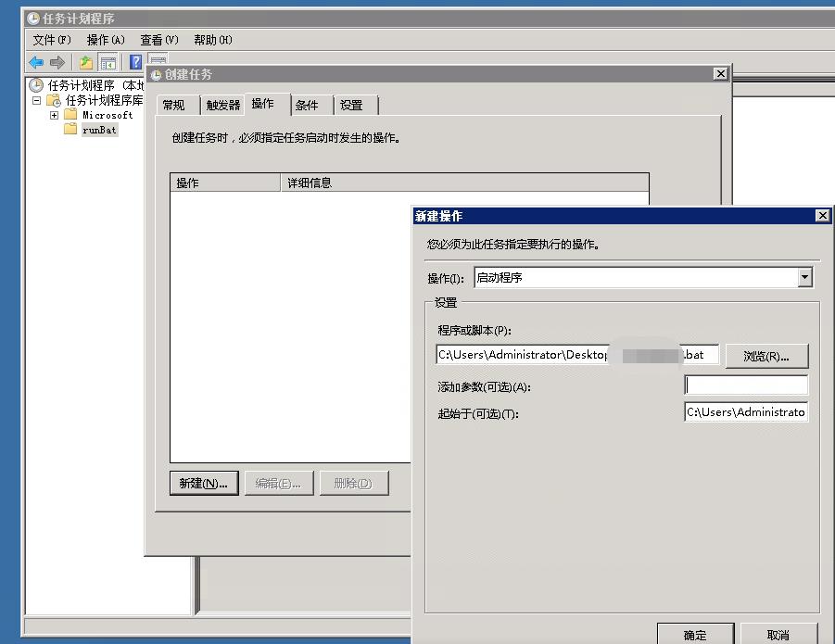Click the blue Back arrow toolbar icon
835x644 pixels.
click(x=36, y=62)
